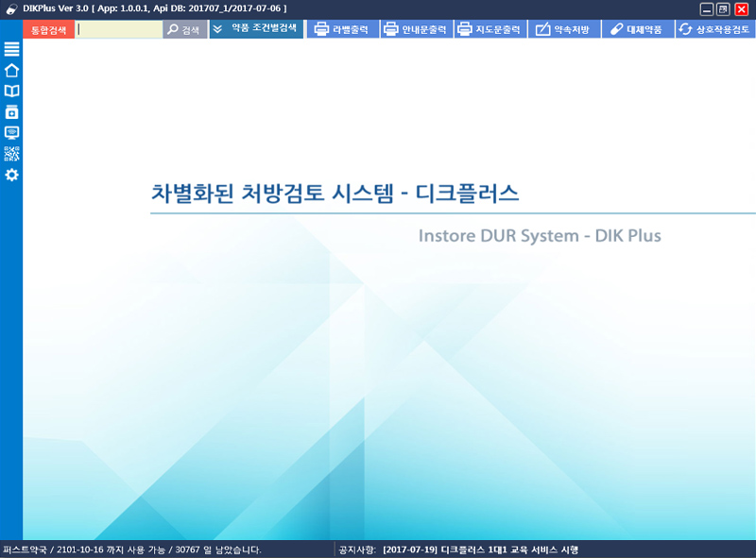
Task: Open 대체약품 substitute drugs
Action: (636, 29)
